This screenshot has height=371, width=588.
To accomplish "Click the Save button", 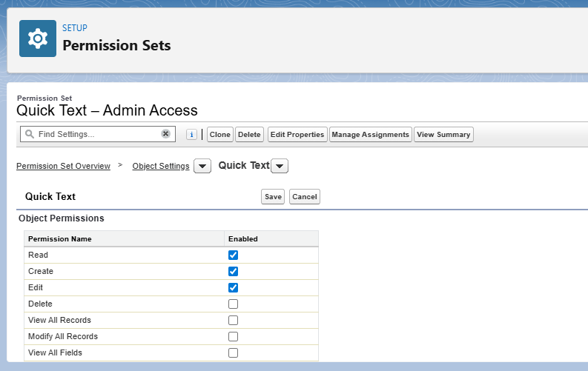I will [x=273, y=197].
